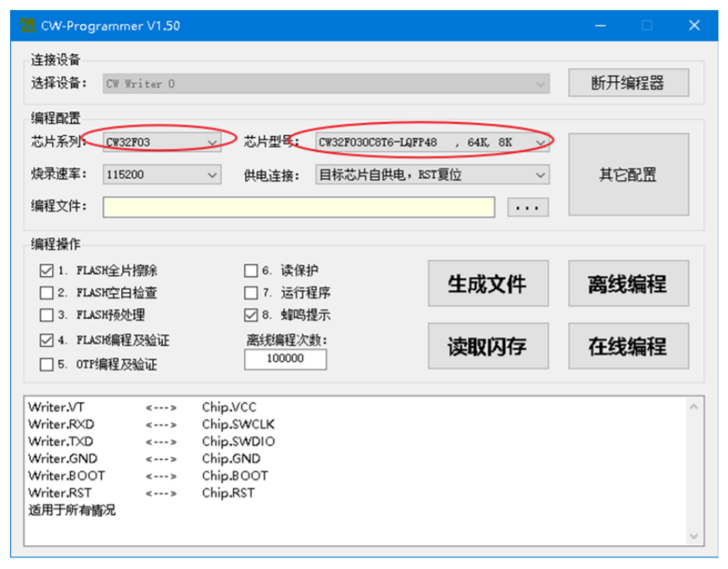Click the log scrollbar up arrow
The height and width of the screenshot is (569, 728).
coord(693,407)
